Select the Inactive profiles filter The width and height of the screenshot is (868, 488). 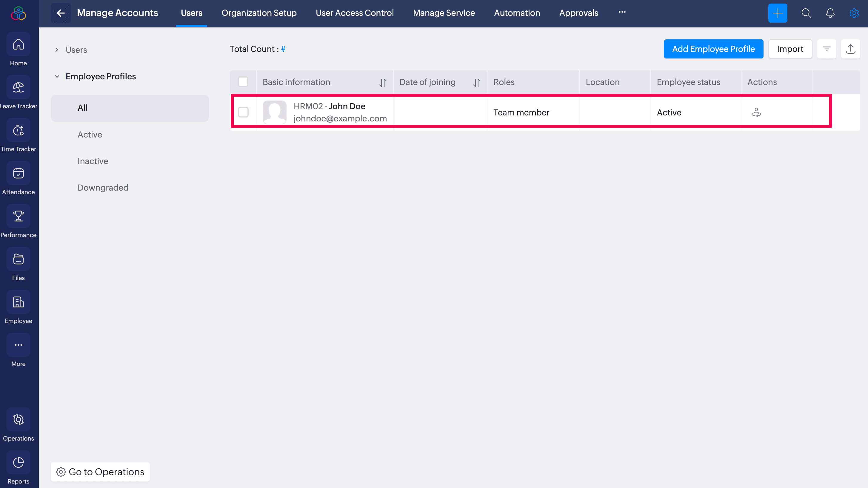(93, 161)
